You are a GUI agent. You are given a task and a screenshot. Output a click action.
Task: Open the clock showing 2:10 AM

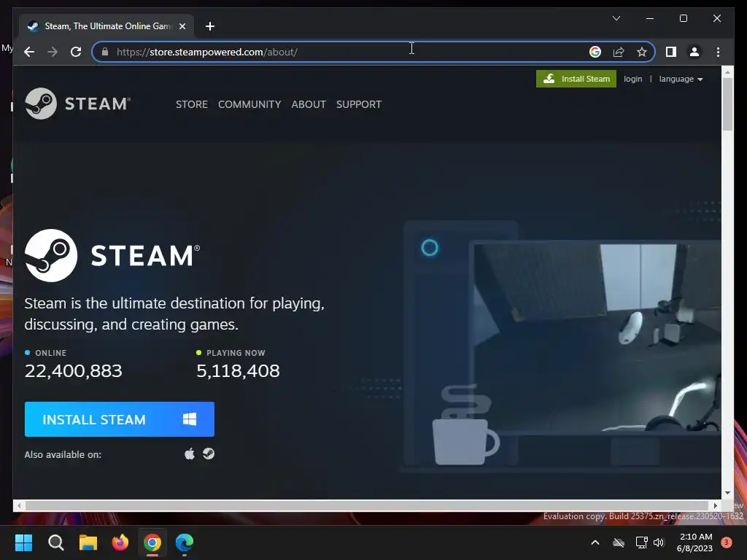[x=694, y=542]
